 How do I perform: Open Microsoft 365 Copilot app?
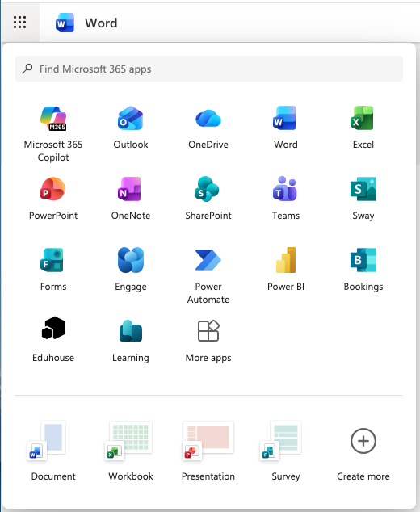pos(53,134)
